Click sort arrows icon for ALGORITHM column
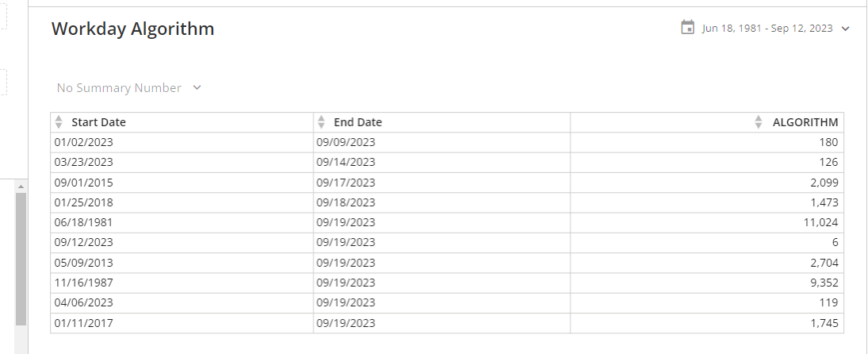Screen dimensions: 868x354 tap(759, 122)
